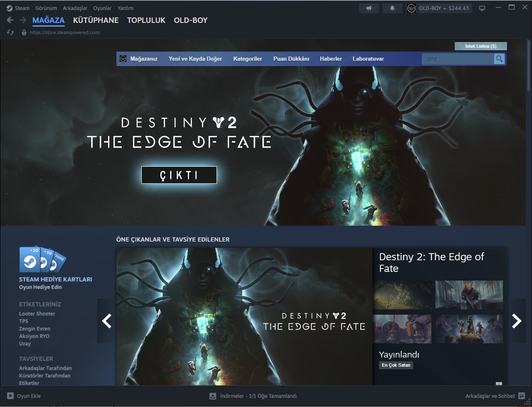This screenshot has width=532, height=407.
Task: Click the ÇIKTI banner button
Action: point(179,175)
